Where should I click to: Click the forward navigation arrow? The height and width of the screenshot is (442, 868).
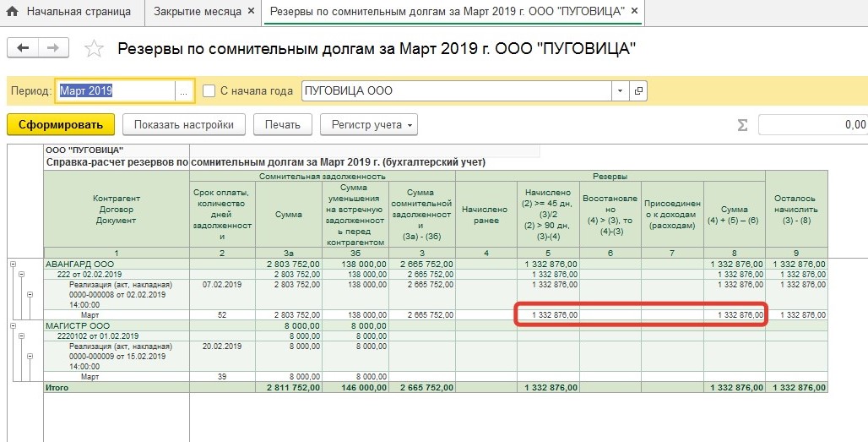(x=52, y=48)
